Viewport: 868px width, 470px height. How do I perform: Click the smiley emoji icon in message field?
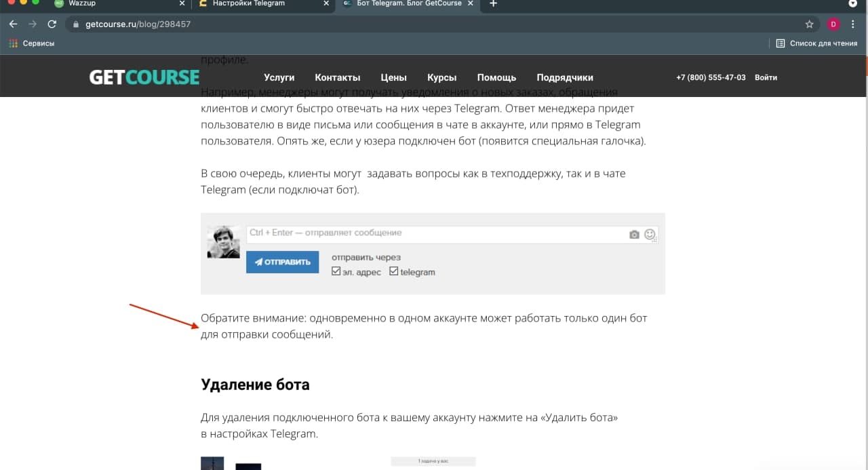coord(650,234)
